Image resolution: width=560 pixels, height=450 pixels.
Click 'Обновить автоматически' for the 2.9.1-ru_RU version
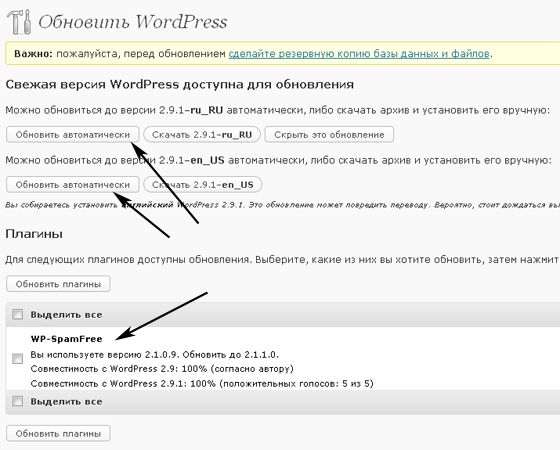(x=72, y=135)
